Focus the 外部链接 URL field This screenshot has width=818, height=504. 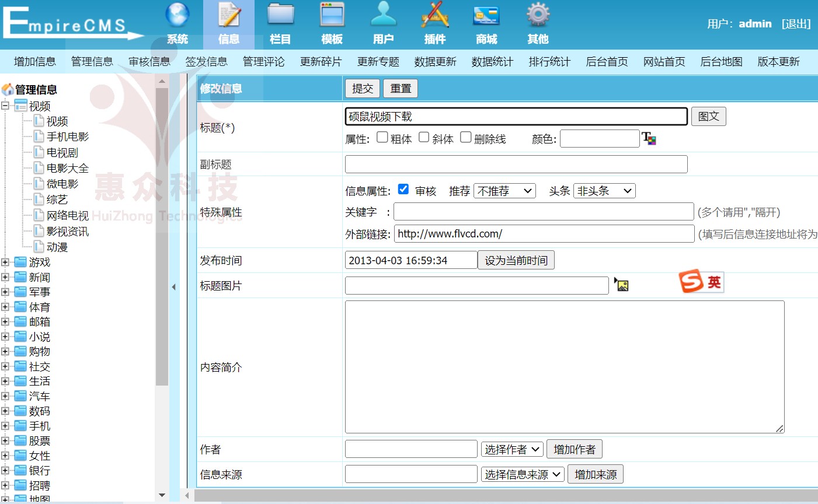click(x=544, y=234)
